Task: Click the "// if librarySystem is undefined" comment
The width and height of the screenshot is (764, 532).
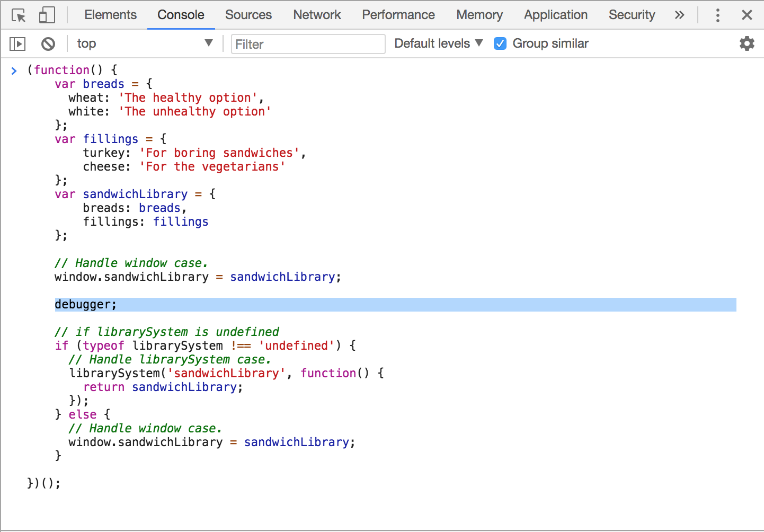Action: (167, 332)
